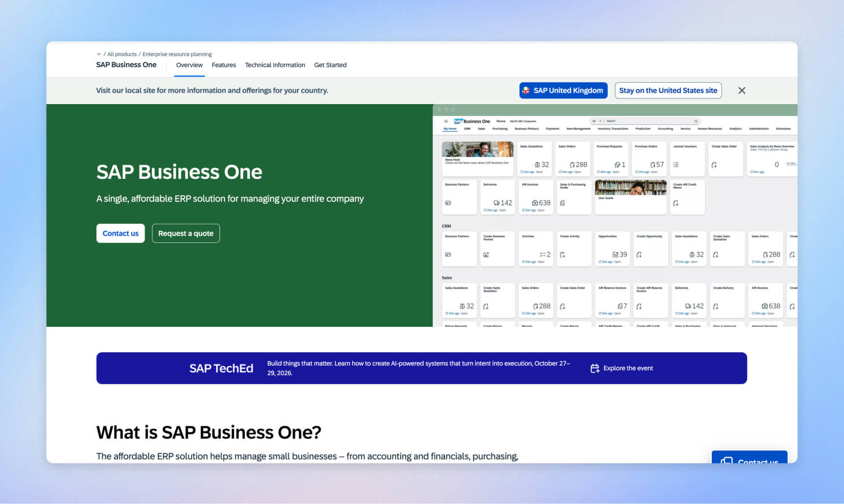This screenshot has width=844, height=504.
Task: Select the Accounting tab in product screenshot
Action: coord(666,129)
